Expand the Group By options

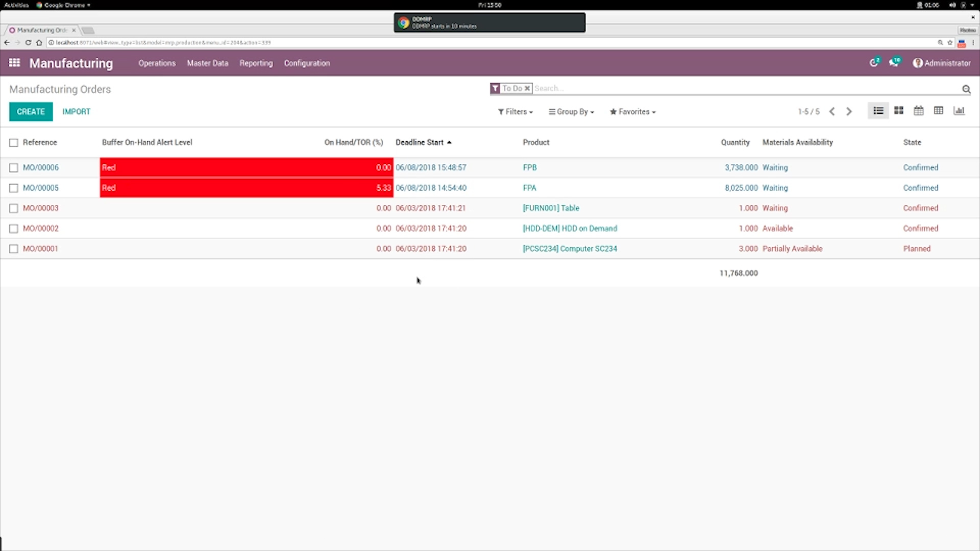pos(571,112)
